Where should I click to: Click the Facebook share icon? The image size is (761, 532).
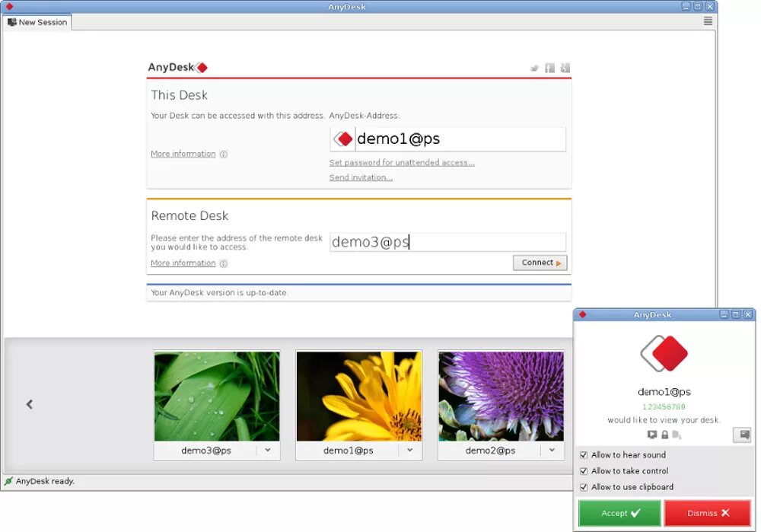pyautogui.click(x=550, y=68)
